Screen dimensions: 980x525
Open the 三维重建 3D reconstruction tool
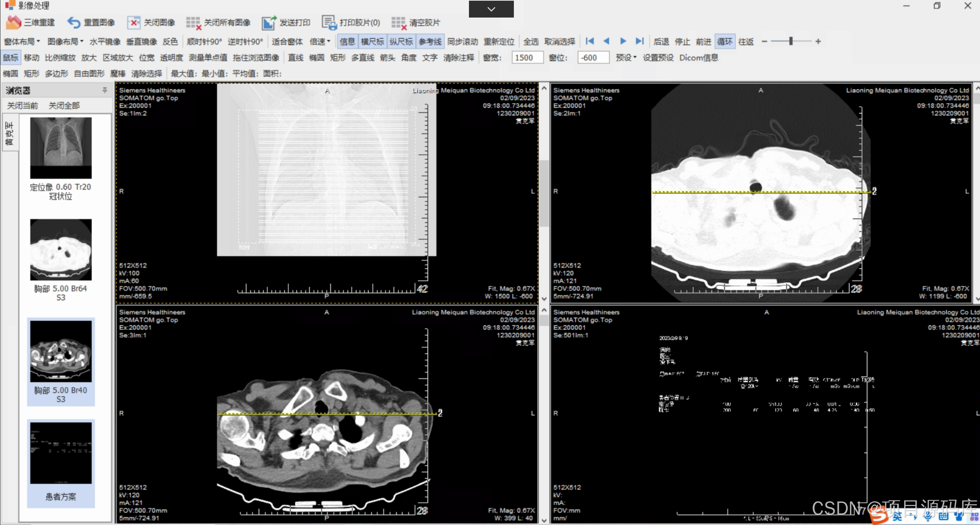(31, 22)
